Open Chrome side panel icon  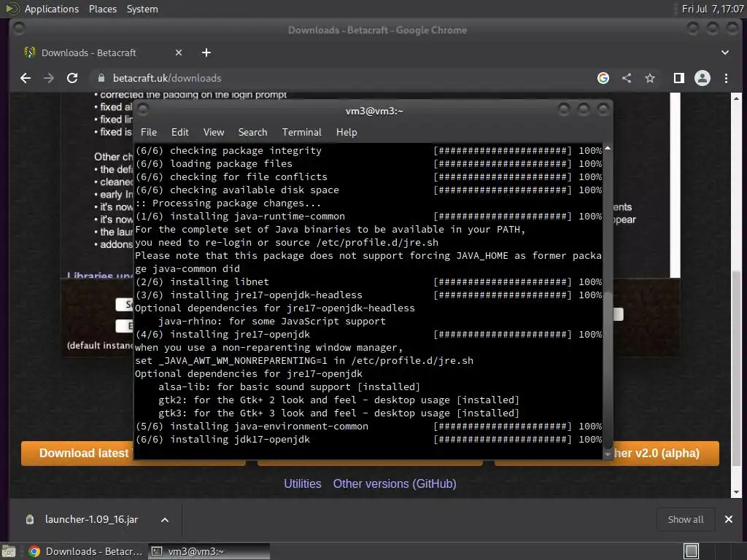pos(679,78)
